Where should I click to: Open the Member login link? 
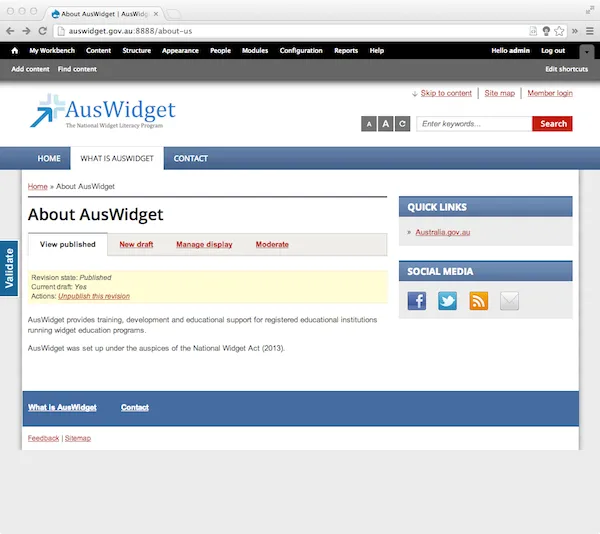click(x=550, y=93)
